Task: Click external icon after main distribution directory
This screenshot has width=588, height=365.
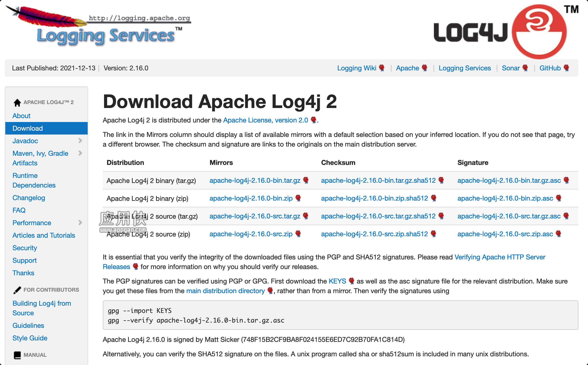Action: click(x=270, y=291)
